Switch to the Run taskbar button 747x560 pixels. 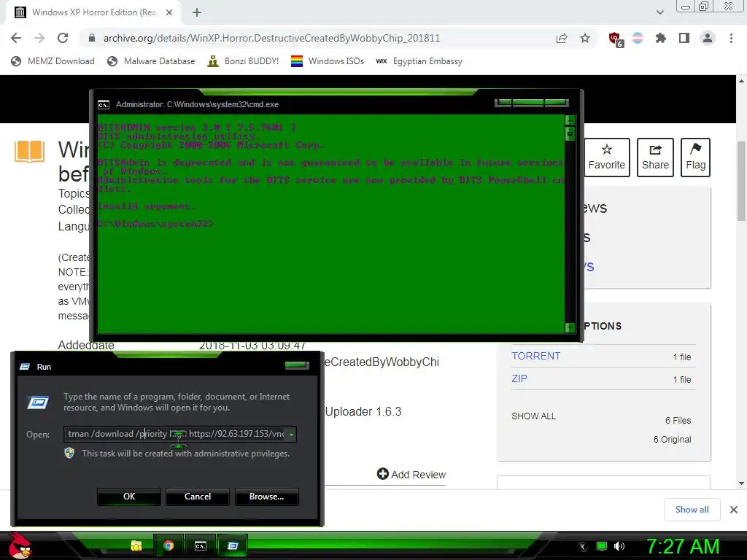click(x=233, y=545)
